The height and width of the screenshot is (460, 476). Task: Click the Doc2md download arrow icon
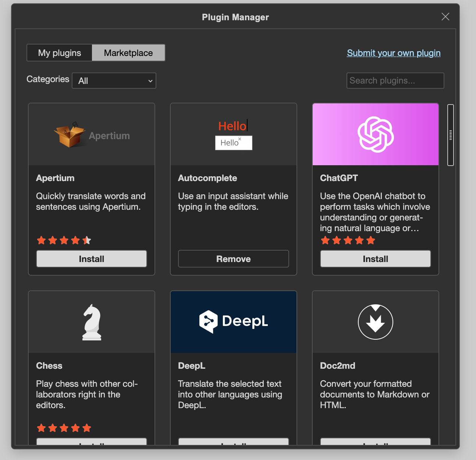(x=376, y=322)
